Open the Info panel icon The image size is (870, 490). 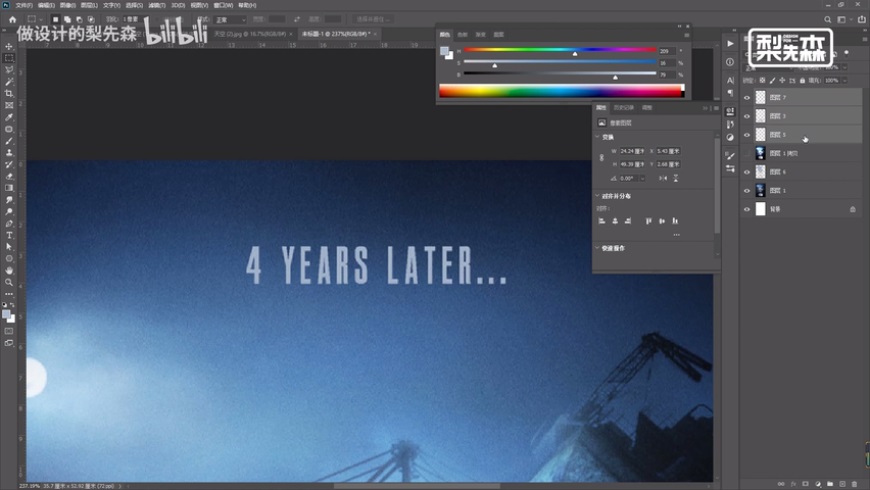click(x=730, y=62)
